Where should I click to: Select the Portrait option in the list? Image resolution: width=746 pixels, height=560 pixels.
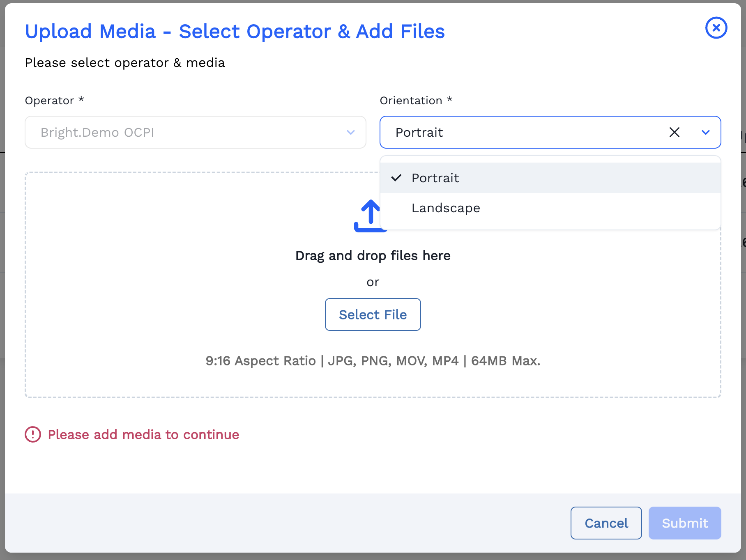pyautogui.click(x=435, y=178)
